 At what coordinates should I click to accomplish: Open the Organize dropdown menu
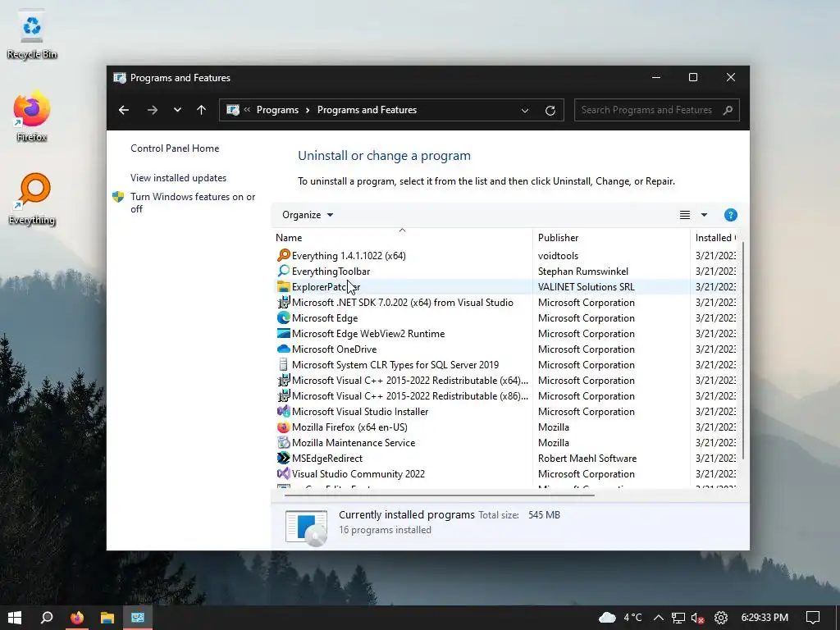click(308, 215)
